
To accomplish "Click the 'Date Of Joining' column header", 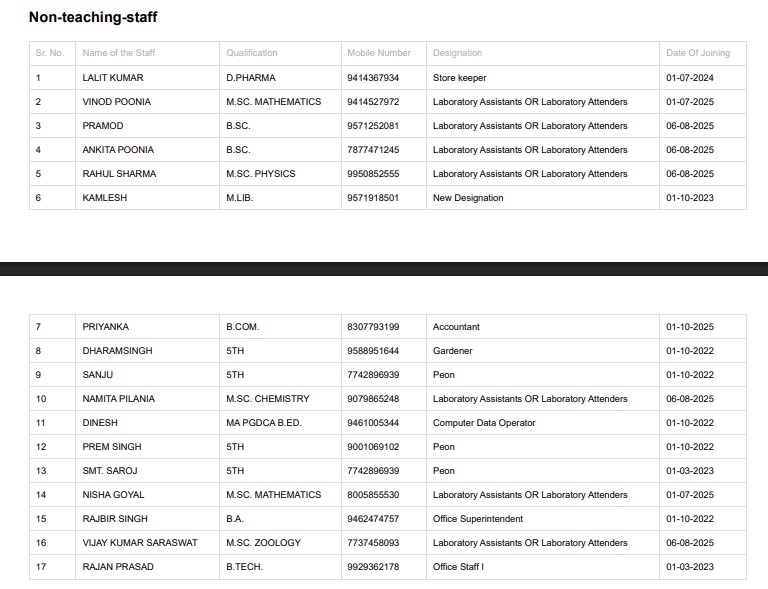I will tap(698, 53).
